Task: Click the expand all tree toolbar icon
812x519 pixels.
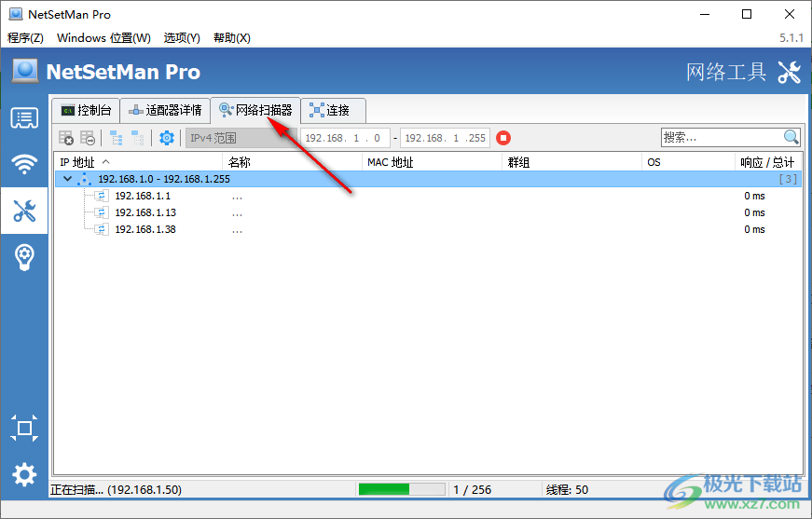Action: tap(116, 138)
